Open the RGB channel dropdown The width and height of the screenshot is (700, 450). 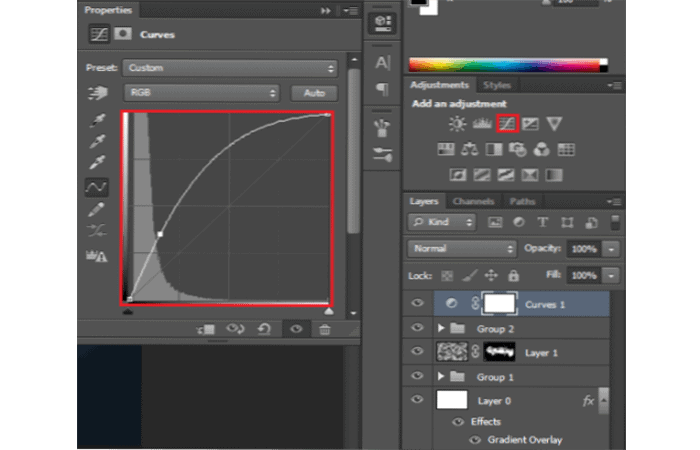tap(201, 93)
